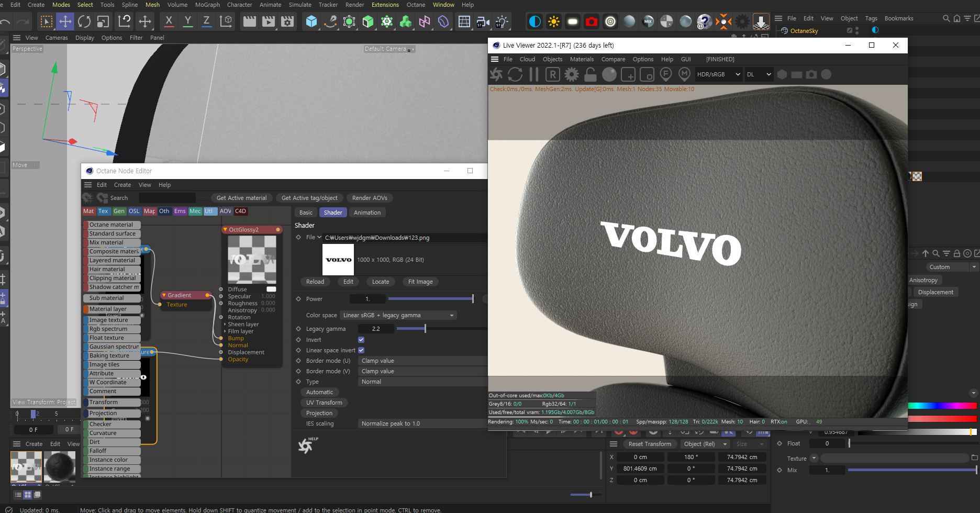Enable material picker icon in Live Viewer
This screenshot has width=980, height=513.
pos(684,74)
